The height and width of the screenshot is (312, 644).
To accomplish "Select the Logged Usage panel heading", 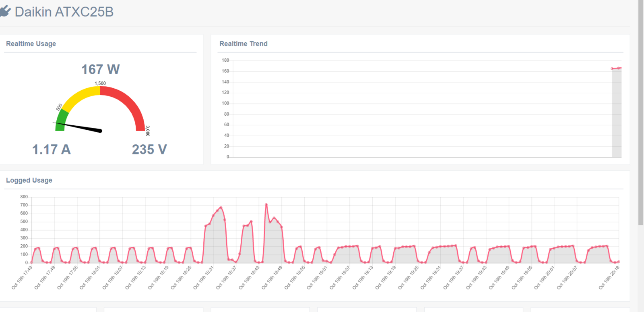I will (29, 180).
